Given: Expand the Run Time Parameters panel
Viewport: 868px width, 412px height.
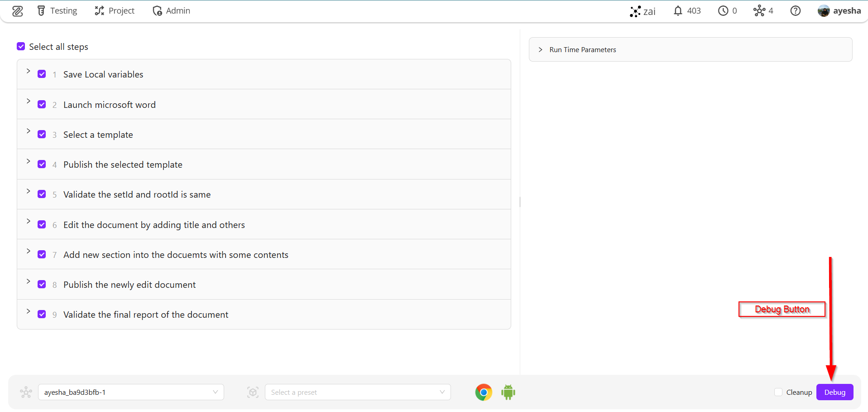Looking at the screenshot, I should [x=691, y=49].
